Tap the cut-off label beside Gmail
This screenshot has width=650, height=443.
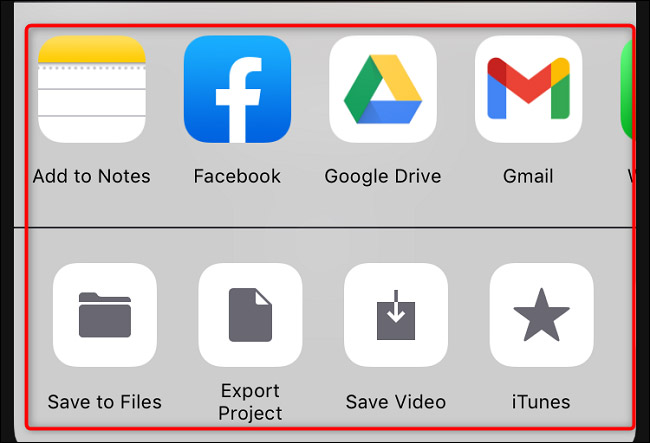pyautogui.click(x=630, y=176)
